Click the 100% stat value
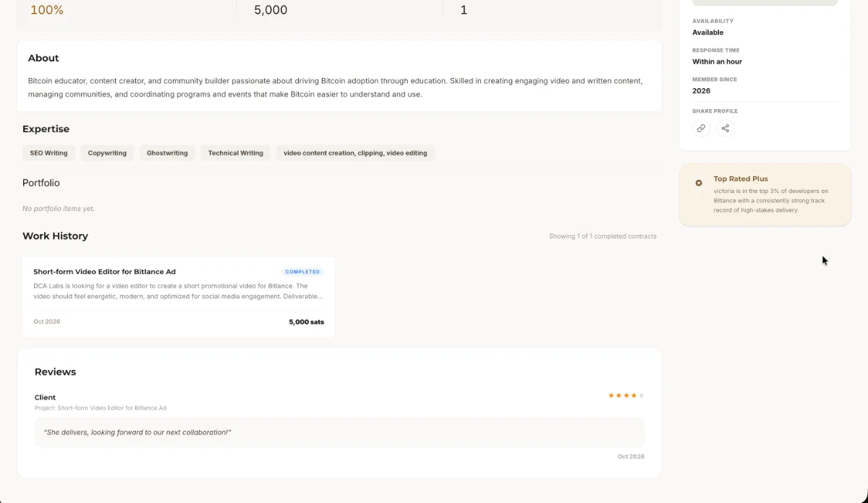Viewport: 868px width, 503px height. tap(47, 10)
